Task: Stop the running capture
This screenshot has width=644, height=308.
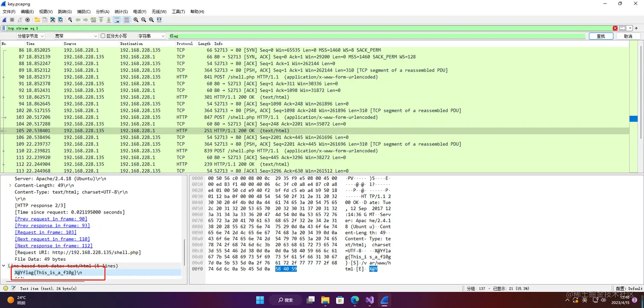Action: [x=12, y=20]
